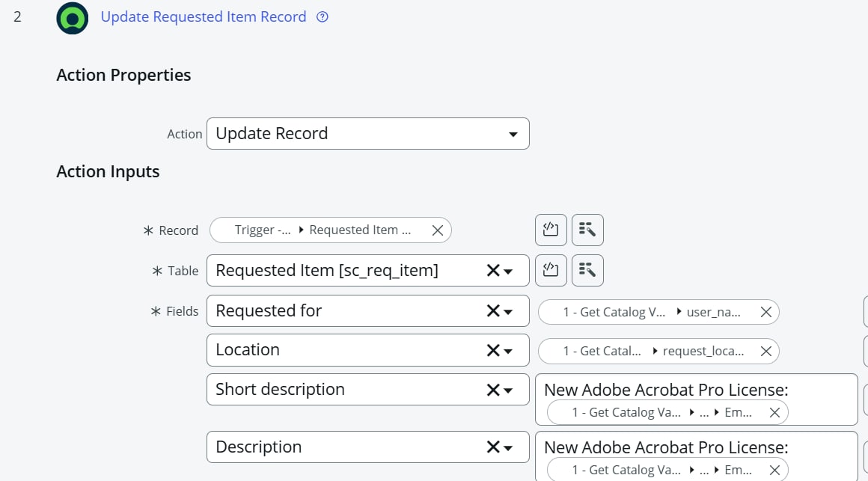Remove the request_loca data pill from Location
Screen dimensions: 868x481
(765, 351)
